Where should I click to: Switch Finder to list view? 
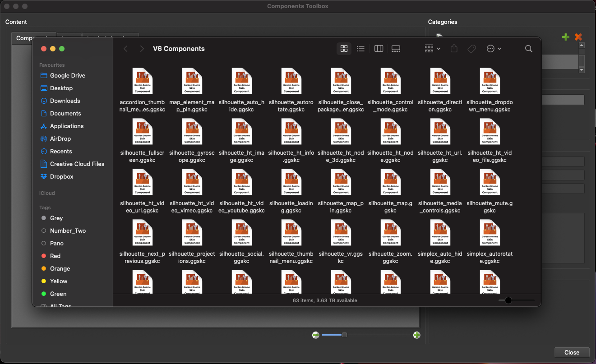(x=360, y=49)
